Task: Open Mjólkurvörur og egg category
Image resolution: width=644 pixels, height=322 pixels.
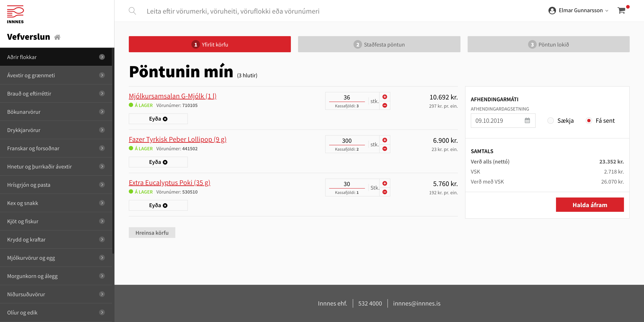Action: (x=56, y=258)
